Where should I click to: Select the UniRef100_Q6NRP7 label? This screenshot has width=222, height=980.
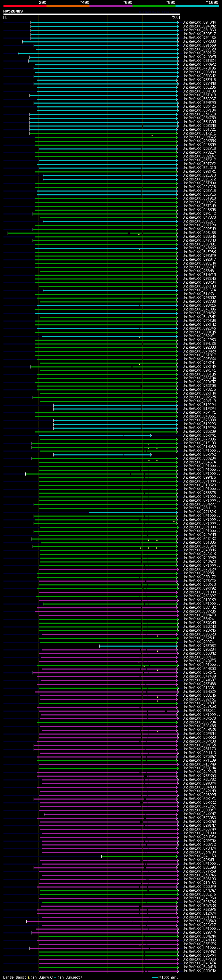pos(199,504)
